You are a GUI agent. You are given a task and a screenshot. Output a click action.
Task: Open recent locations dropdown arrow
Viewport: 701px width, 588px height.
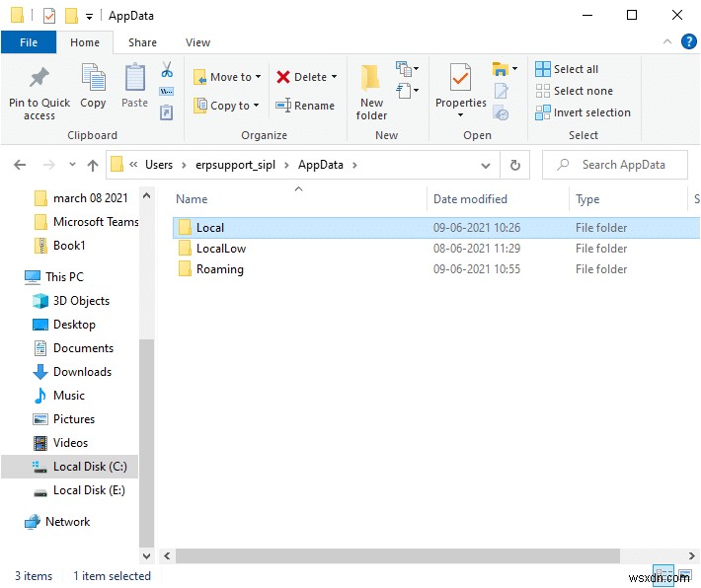pos(72,165)
